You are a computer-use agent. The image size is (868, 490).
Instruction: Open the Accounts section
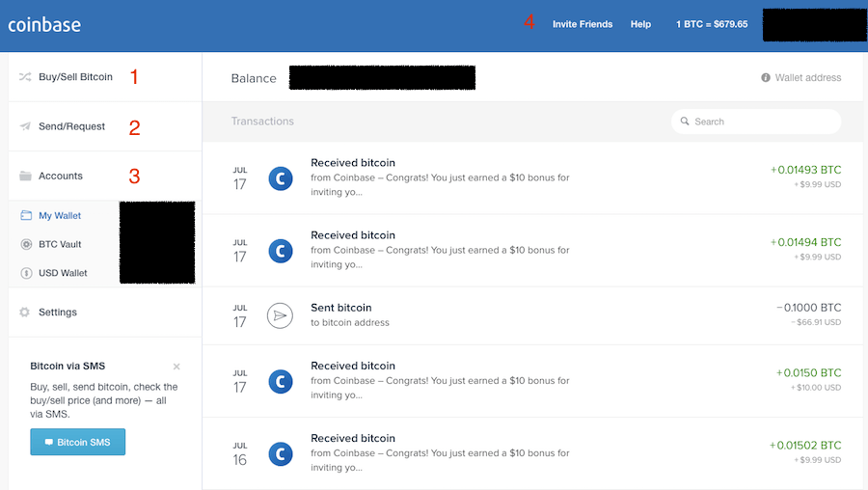(105, 177)
